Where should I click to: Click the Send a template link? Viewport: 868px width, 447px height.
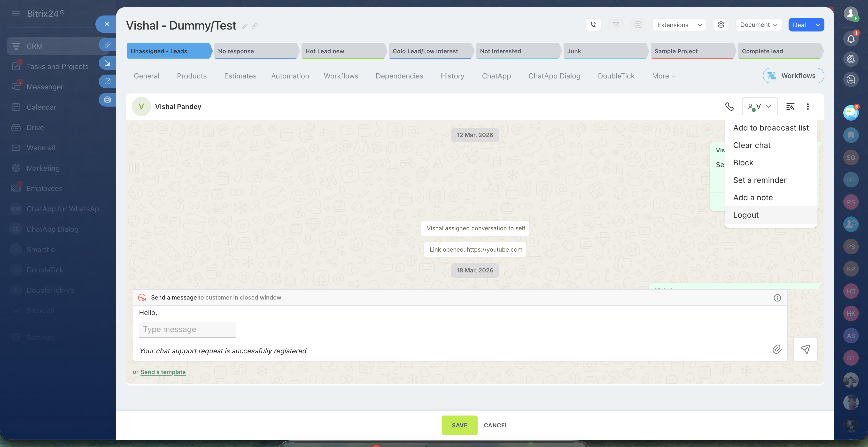click(163, 372)
